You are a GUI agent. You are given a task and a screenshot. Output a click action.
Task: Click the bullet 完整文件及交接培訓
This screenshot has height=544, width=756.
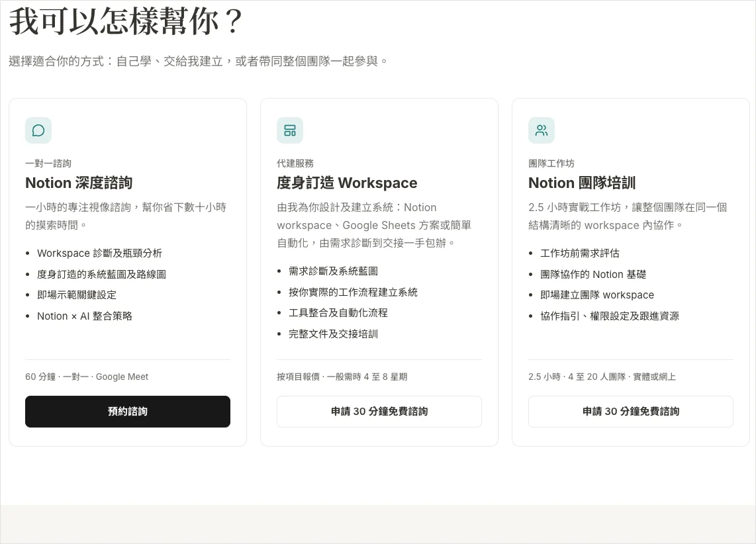(333, 334)
